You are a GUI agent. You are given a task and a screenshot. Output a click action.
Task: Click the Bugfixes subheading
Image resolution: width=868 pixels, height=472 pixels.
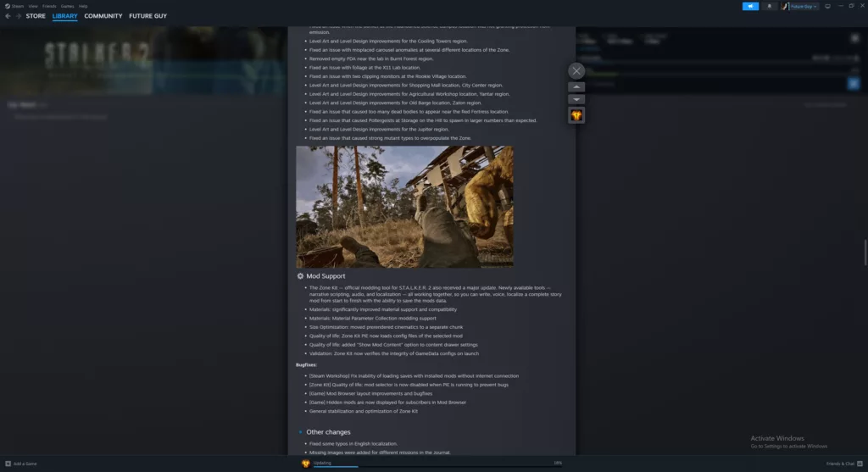[x=306, y=365]
